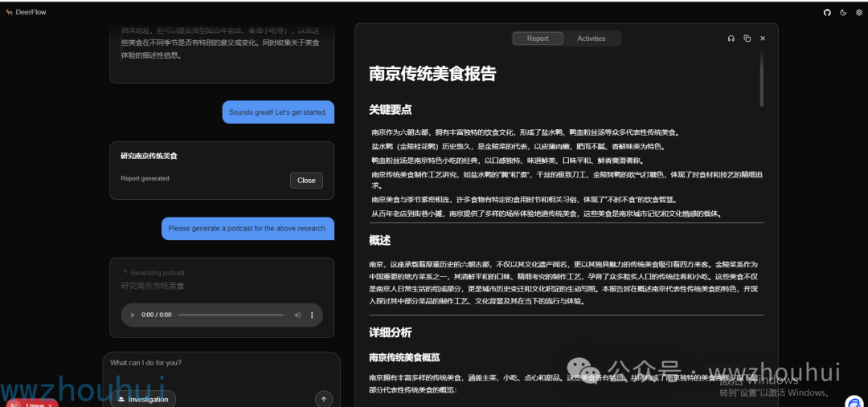Click the audio progress bar

231,315
